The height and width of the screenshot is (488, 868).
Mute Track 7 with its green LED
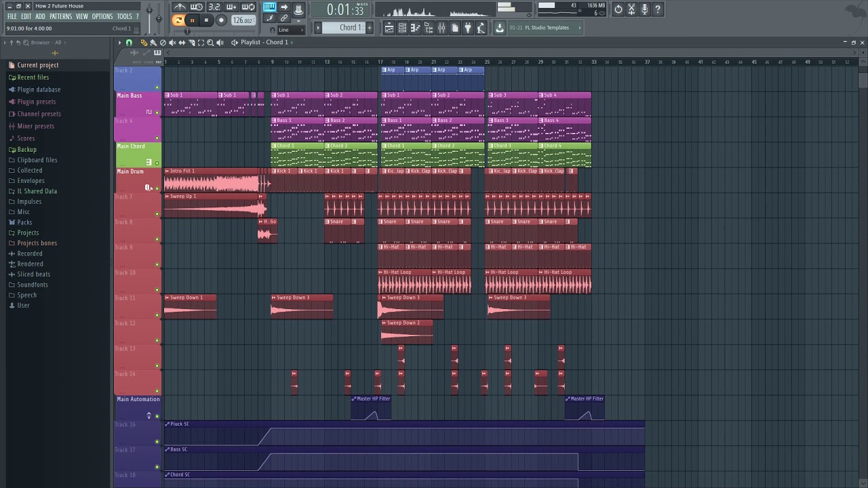point(157,213)
